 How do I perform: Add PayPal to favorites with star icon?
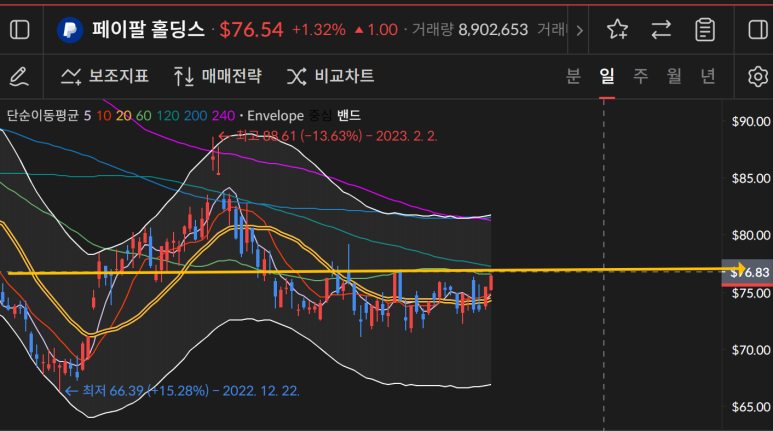(x=617, y=30)
